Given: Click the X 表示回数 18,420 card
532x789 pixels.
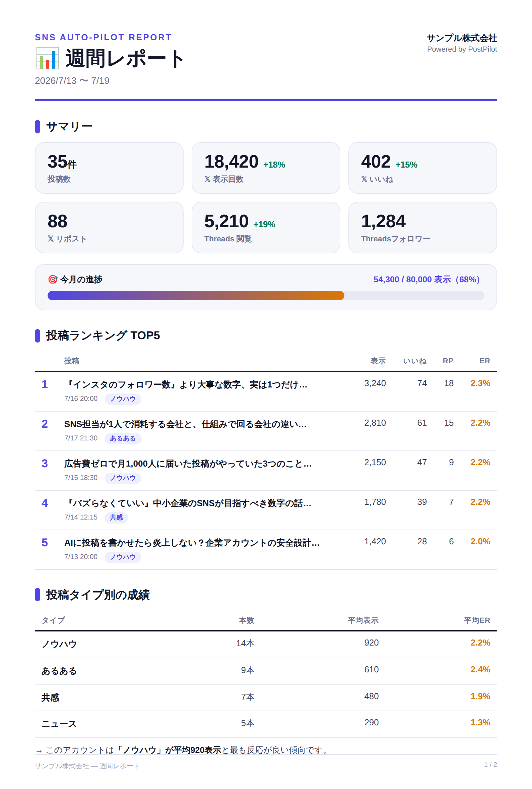Looking at the screenshot, I should [x=266, y=168].
